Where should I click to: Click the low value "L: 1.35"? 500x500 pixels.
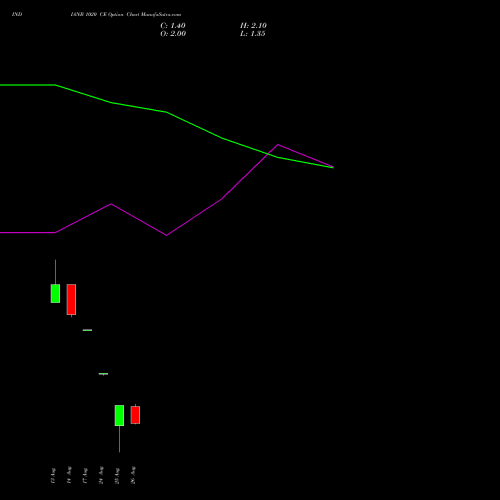[253, 34]
